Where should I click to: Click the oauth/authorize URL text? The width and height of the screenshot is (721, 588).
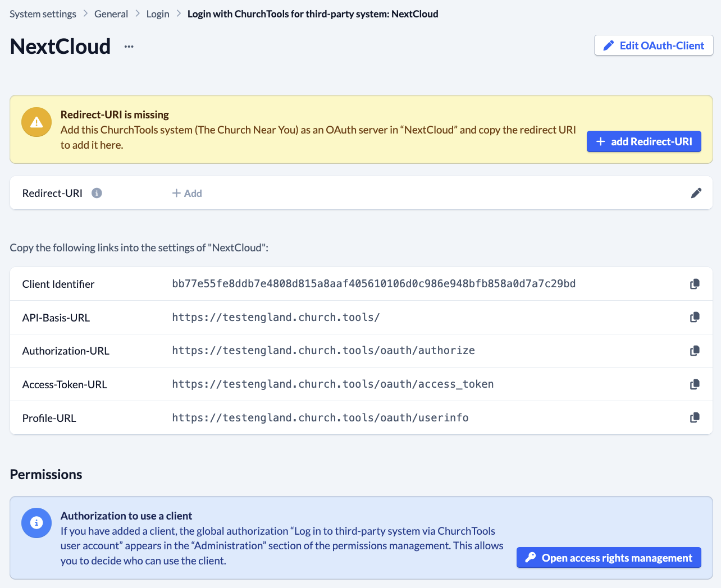click(323, 351)
